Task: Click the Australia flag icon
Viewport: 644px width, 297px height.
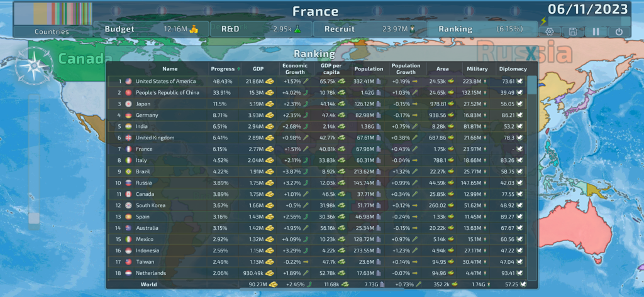Action: pos(128,228)
